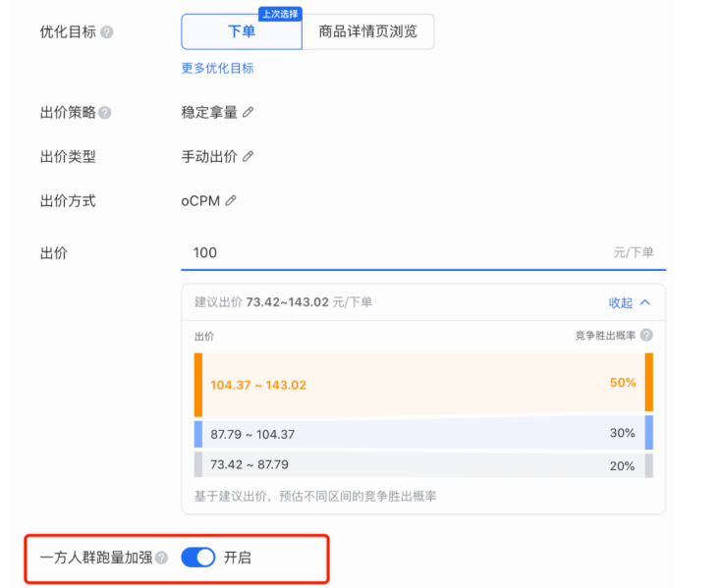721x588 pixels.
Task: Select the 104.37 ~ 143.02 bid range
Action: pos(423,385)
